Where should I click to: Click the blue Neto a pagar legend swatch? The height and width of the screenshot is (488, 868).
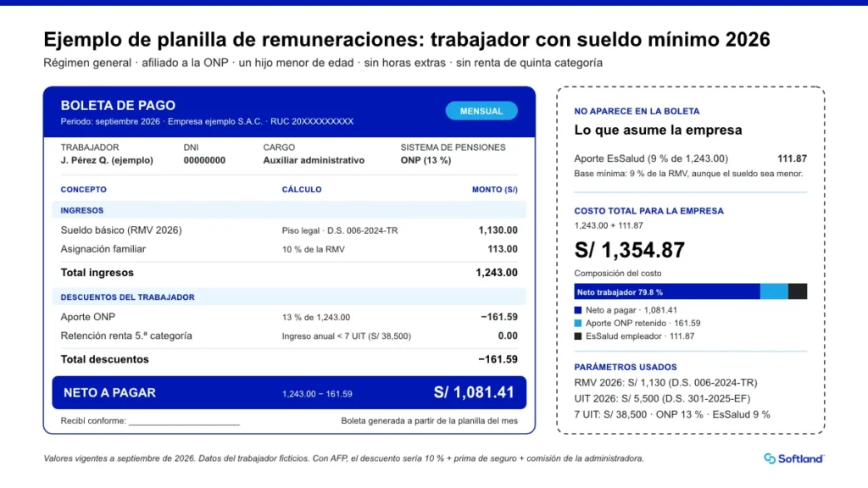tap(578, 310)
